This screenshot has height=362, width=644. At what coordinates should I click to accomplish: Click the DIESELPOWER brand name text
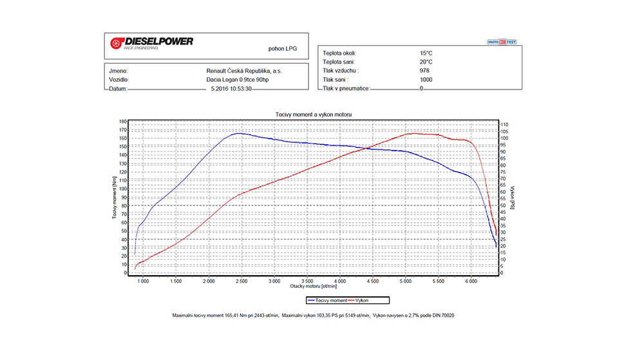(159, 41)
